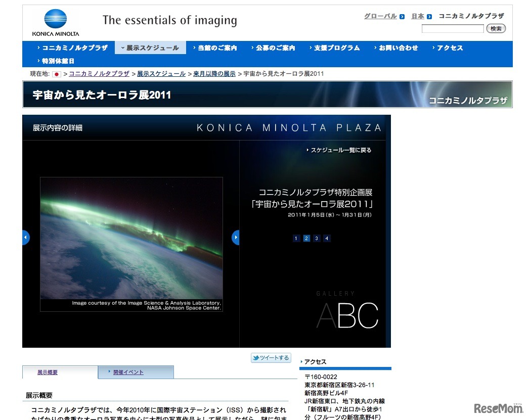Select the 展示概要 tab
Viewport: 530px width, 420px height.
pyautogui.click(x=48, y=372)
